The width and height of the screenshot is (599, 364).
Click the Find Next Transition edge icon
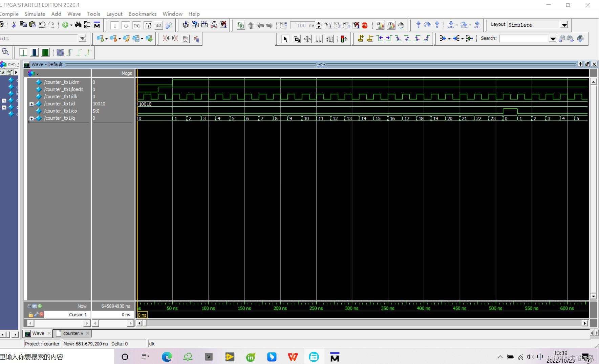pos(388,39)
